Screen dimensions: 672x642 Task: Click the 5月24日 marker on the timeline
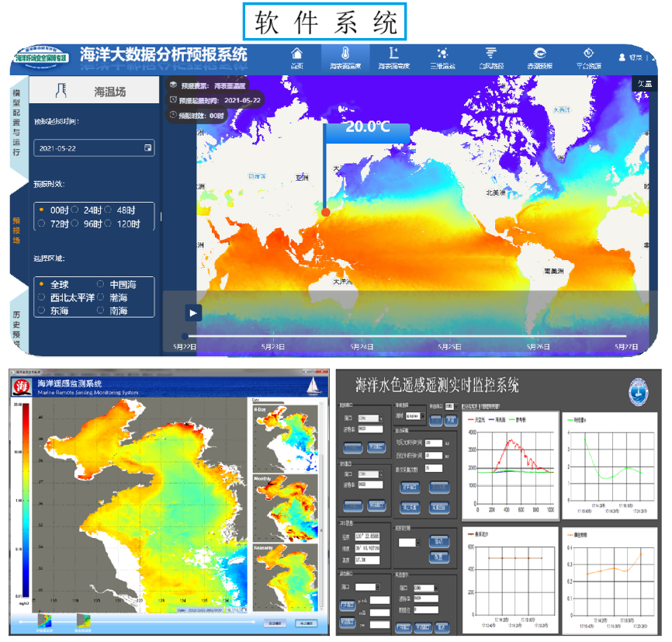pos(362,347)
